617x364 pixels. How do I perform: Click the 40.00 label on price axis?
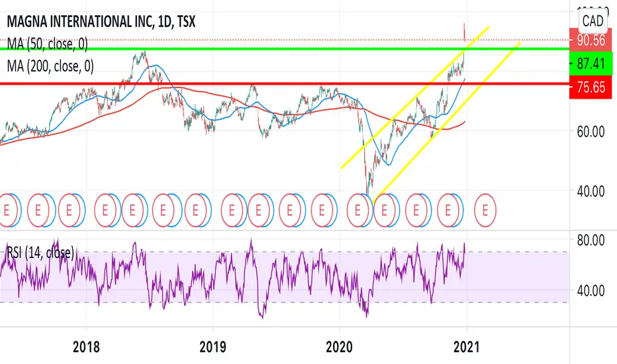pos(591,192)
